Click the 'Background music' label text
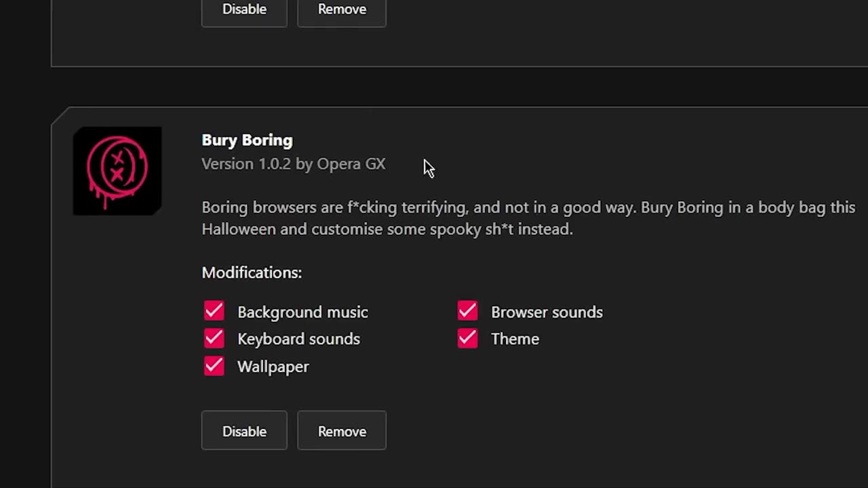This screenshot has height=488, width=868. [x=302, y=312]
